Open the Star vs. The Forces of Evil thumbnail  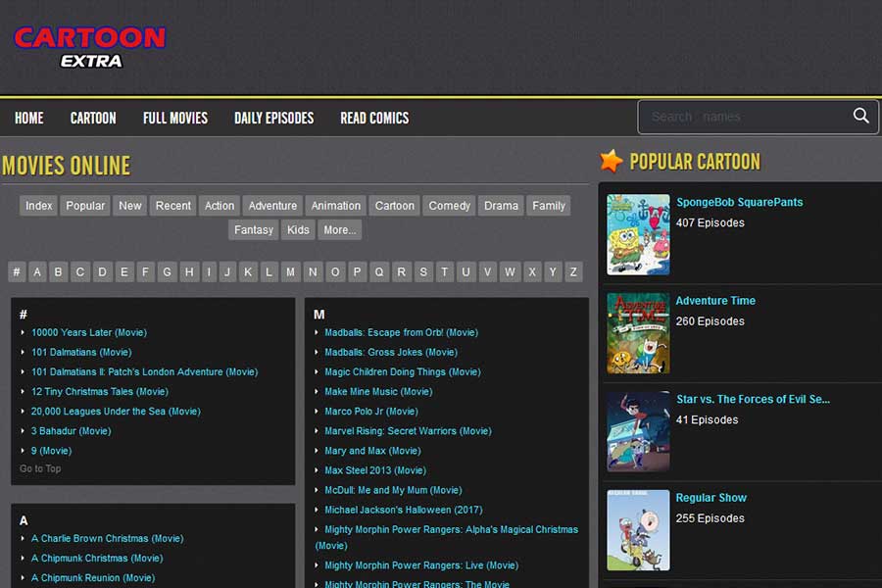pos(638,431)
